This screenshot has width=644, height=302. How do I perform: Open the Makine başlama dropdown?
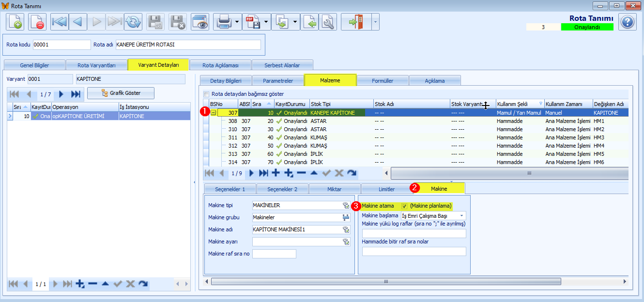pos(462,215)
